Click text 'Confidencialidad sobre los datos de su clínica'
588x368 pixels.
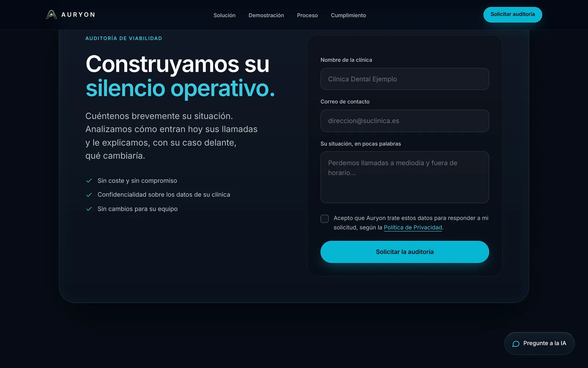pos(164,195)
